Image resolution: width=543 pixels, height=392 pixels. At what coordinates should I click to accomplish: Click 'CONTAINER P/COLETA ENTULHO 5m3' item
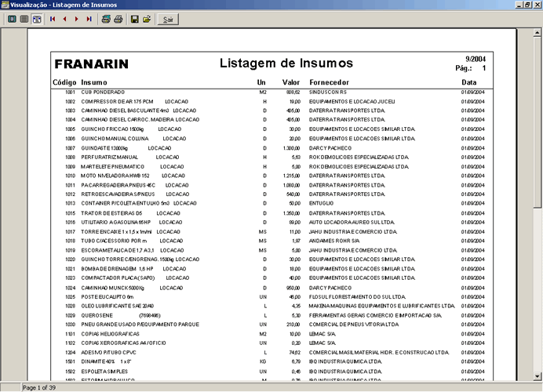pos(125,203)
